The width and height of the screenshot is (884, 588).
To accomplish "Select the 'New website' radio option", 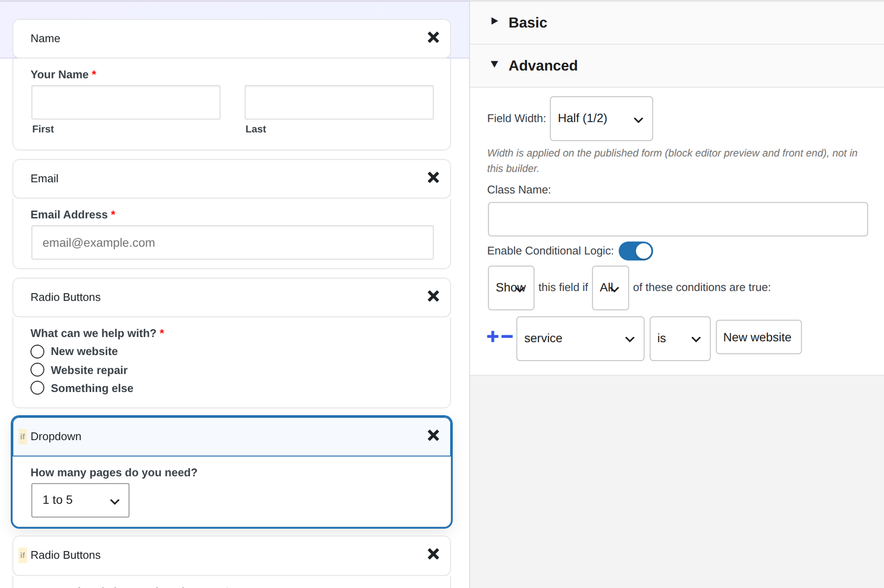I will click(38, 352).
